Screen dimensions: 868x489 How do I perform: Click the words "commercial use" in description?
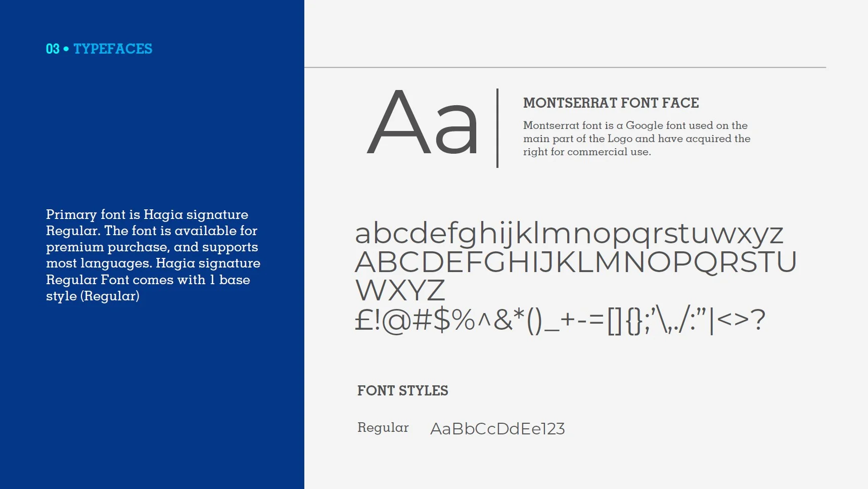coord(609,152)
